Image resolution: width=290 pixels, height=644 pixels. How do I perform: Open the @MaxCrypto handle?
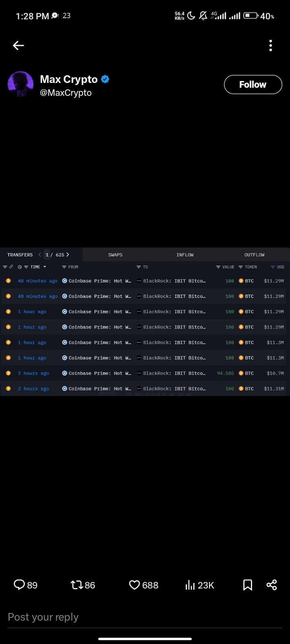click(x=66, y=93)
